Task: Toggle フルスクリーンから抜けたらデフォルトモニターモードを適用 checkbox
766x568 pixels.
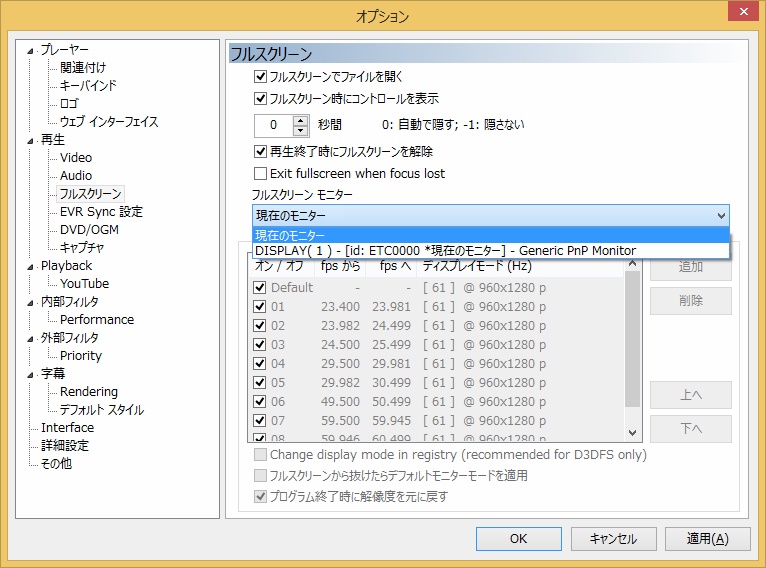Action: [x=260, y=475]
